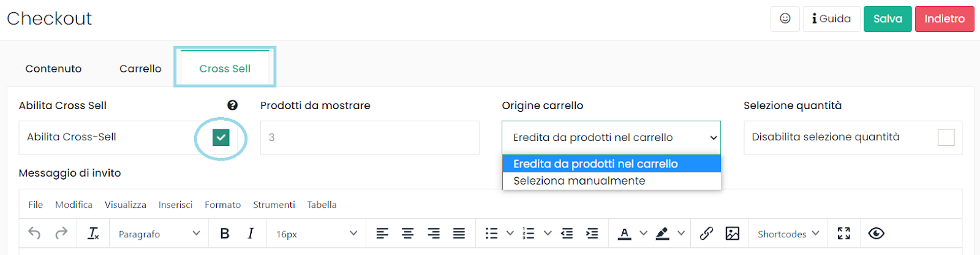Insert a link in the editor
This screenshot has width=980, height=255.
(706, 234)
